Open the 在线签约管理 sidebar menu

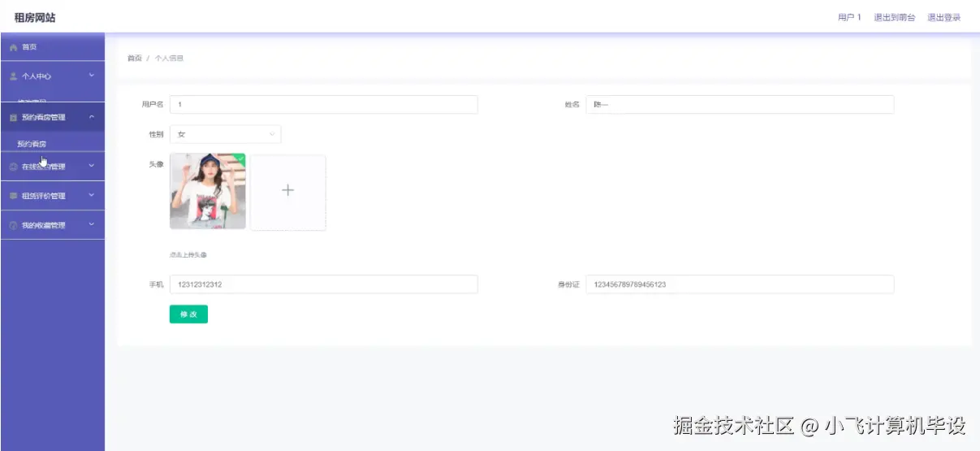pyautogui.click(x=52, y=167)
